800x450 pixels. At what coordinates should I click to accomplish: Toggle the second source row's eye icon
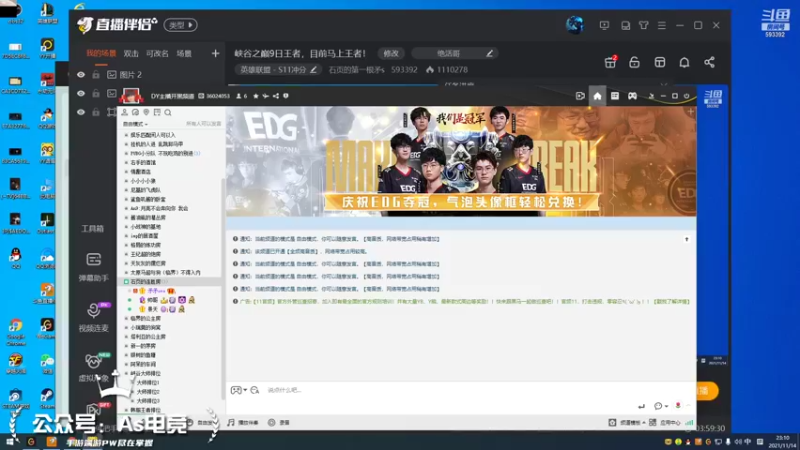pyautogui.click(x=81, y=93)
